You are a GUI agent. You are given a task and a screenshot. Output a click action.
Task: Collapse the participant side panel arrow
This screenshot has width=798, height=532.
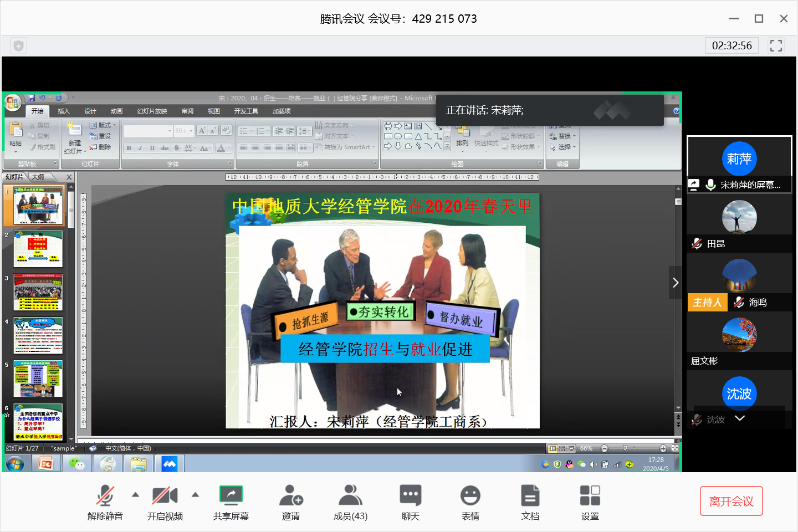coord(675,283)
